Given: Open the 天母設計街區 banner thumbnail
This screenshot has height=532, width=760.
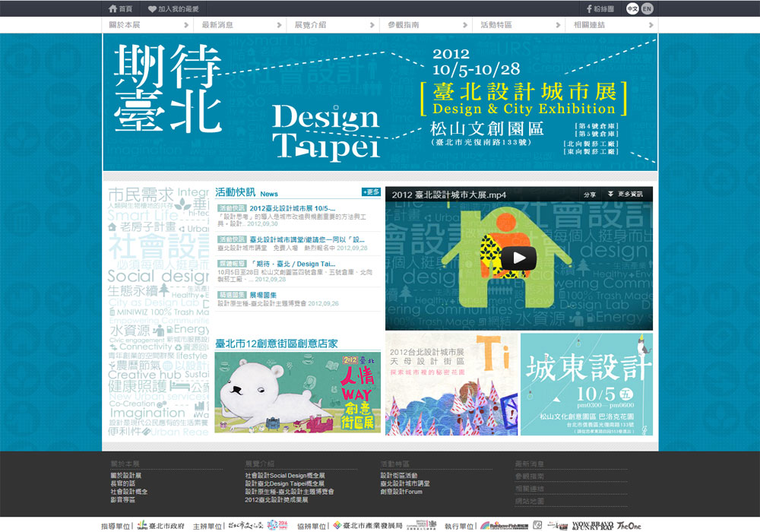Looking at the screenshot, I should [x=451, y=385].
